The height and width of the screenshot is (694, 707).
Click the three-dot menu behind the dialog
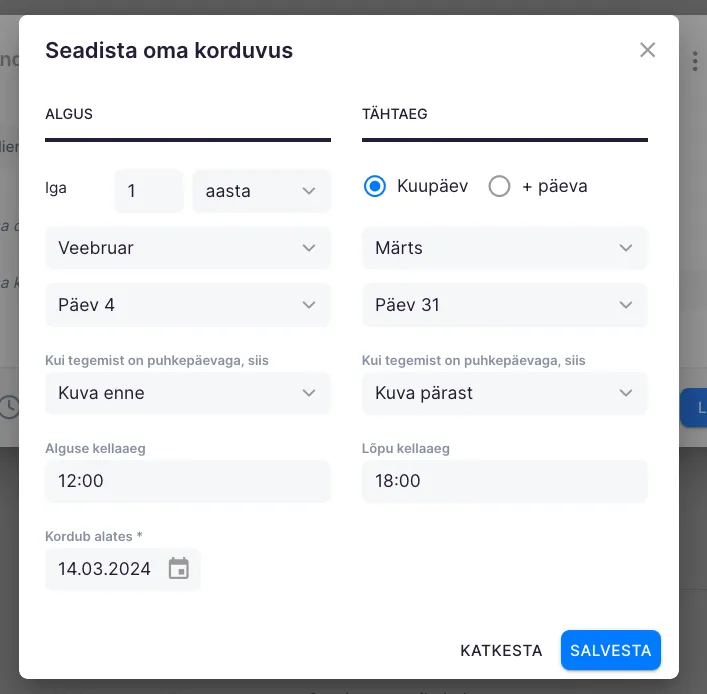pyautogui.click(x=694, y=61)
